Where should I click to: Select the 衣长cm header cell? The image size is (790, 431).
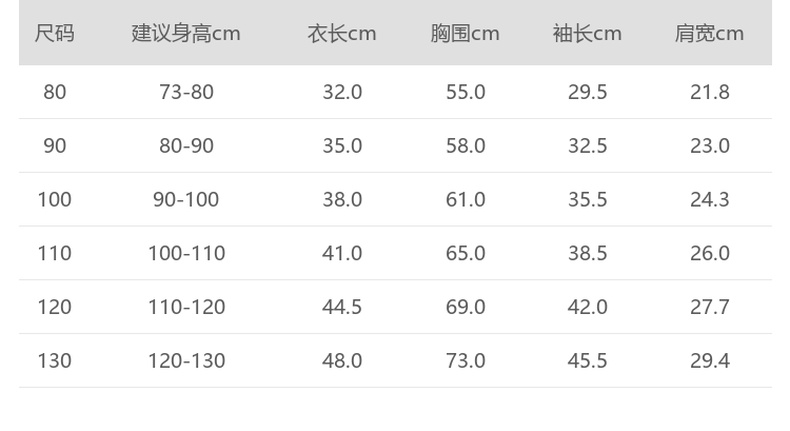click(x=342, y=34)
